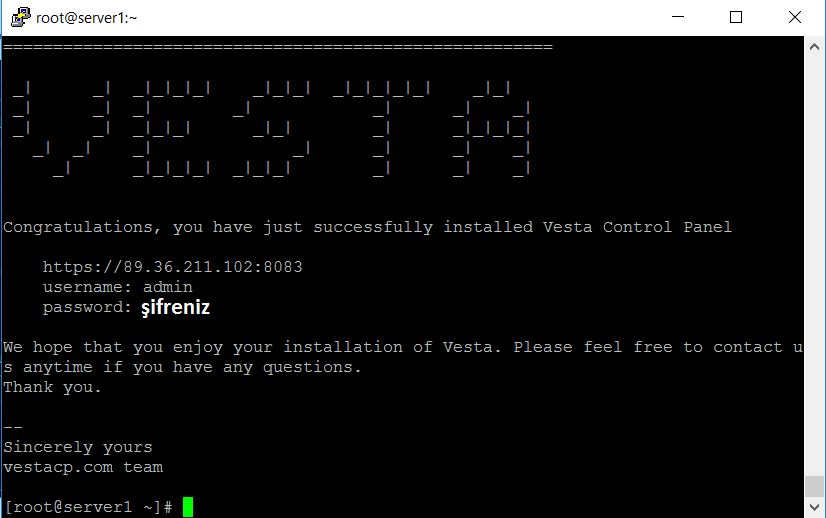Click the Sincerely yours line

click(78, 447)
